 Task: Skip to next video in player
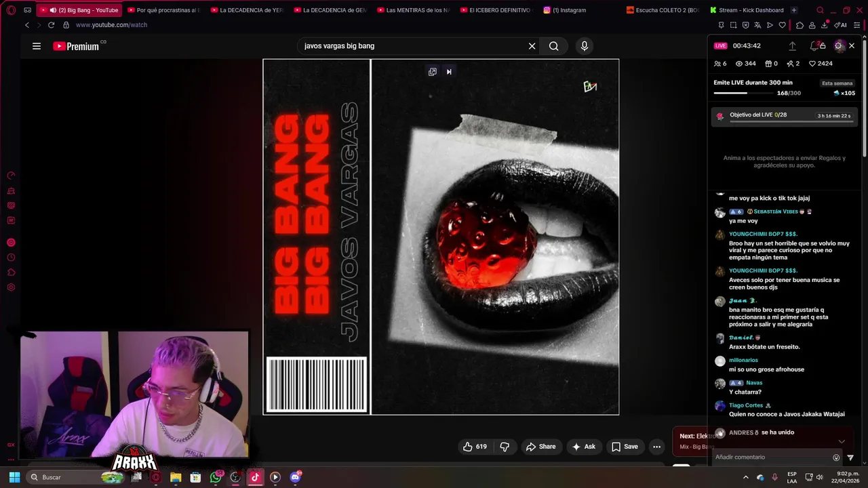click(449, 72)
